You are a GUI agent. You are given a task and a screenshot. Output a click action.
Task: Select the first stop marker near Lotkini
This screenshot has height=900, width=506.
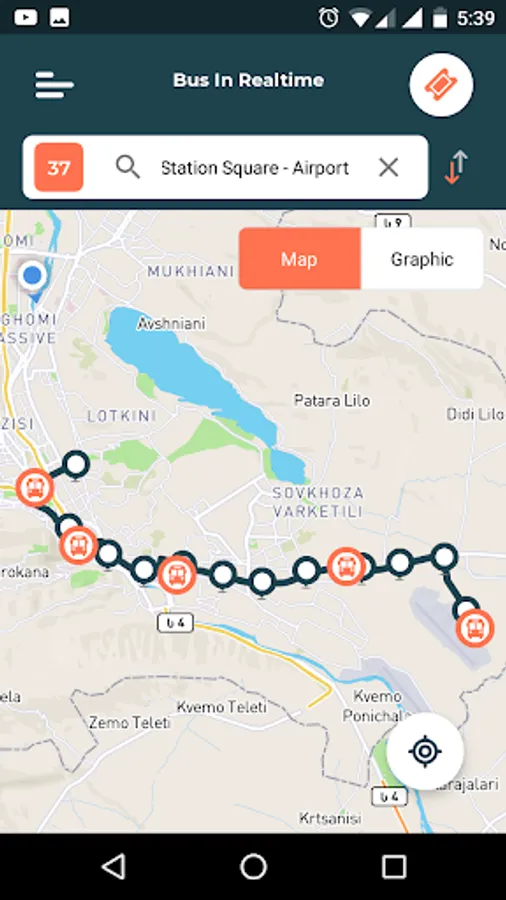[x=76, y=465]
